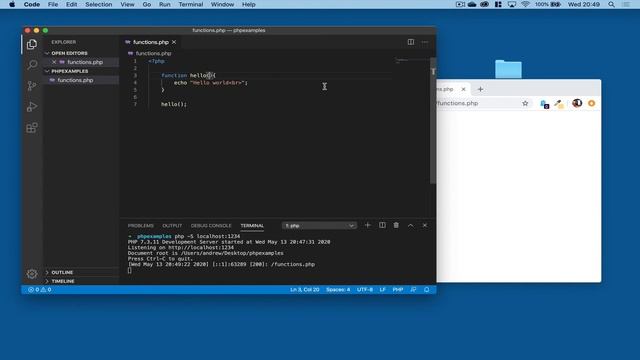Close the functions.php editor tab
The image size is (640, 360).
[174, 42]
